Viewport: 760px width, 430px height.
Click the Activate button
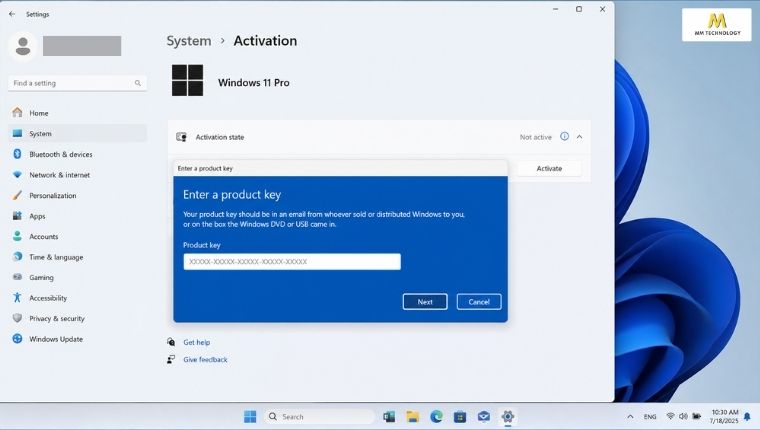pyautogui.click(x=549, y=168)
